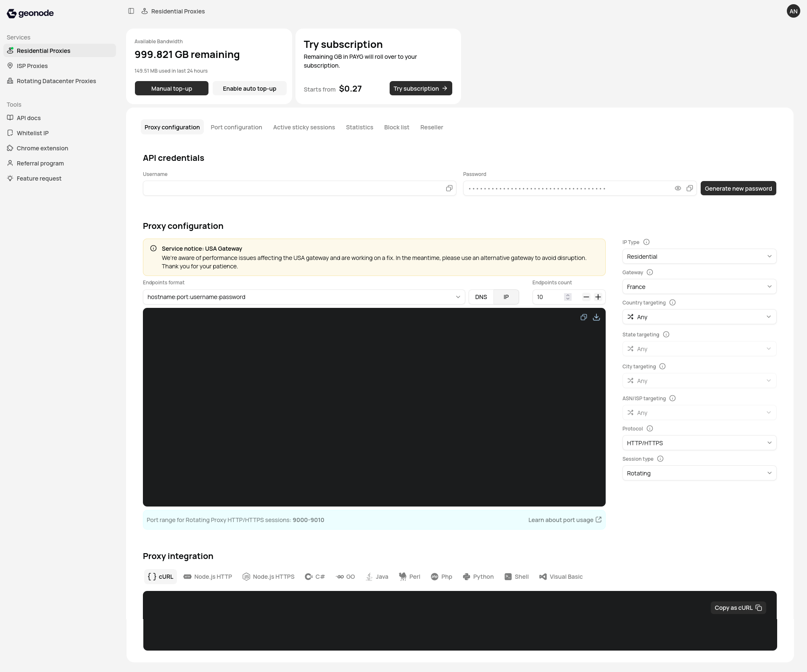Image resolution: width=807 pixels, height=672 pixels.
Task: Switch to Proxy configuration tab
Action: pos(172,127)
